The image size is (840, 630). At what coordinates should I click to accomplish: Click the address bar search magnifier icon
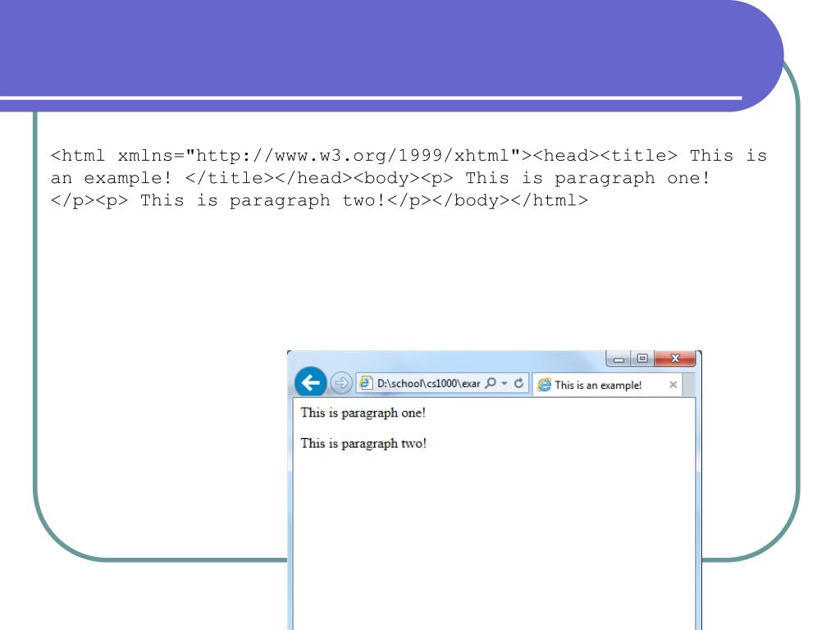point(491,383)
